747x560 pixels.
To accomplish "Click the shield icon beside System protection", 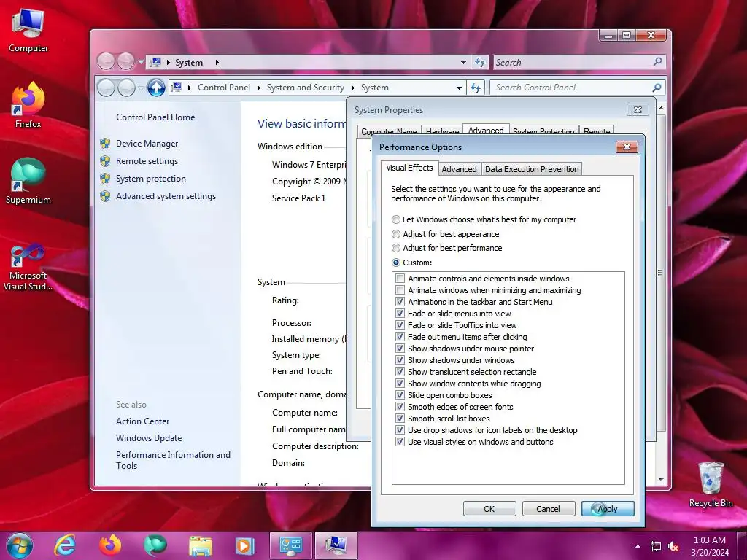I will pos(105,179).
